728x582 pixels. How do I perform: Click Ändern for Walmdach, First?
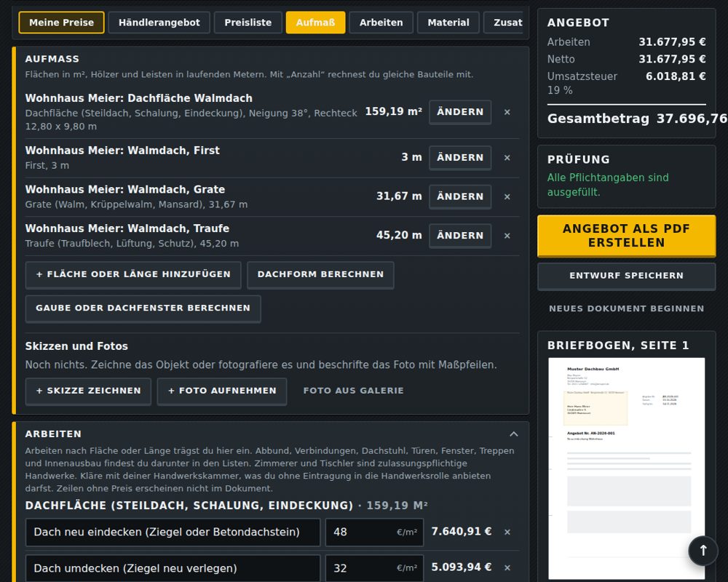[x=460, y=158]
